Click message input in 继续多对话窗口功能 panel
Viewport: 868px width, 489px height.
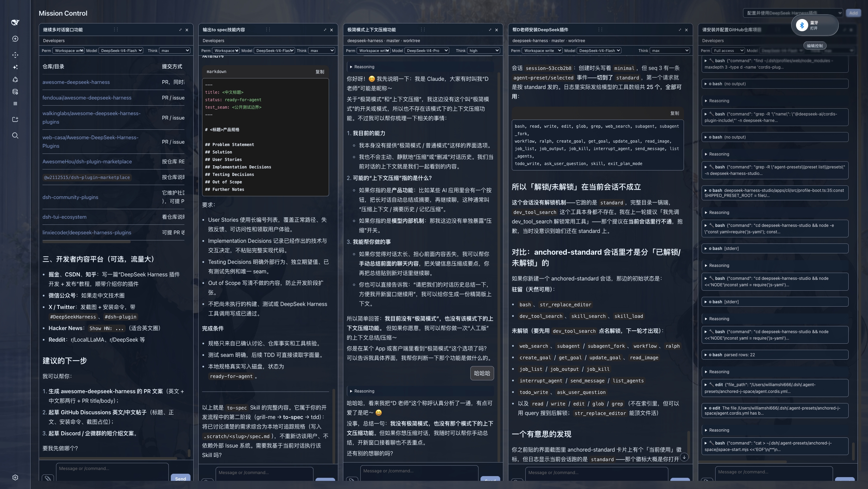(x=112, y=472)
